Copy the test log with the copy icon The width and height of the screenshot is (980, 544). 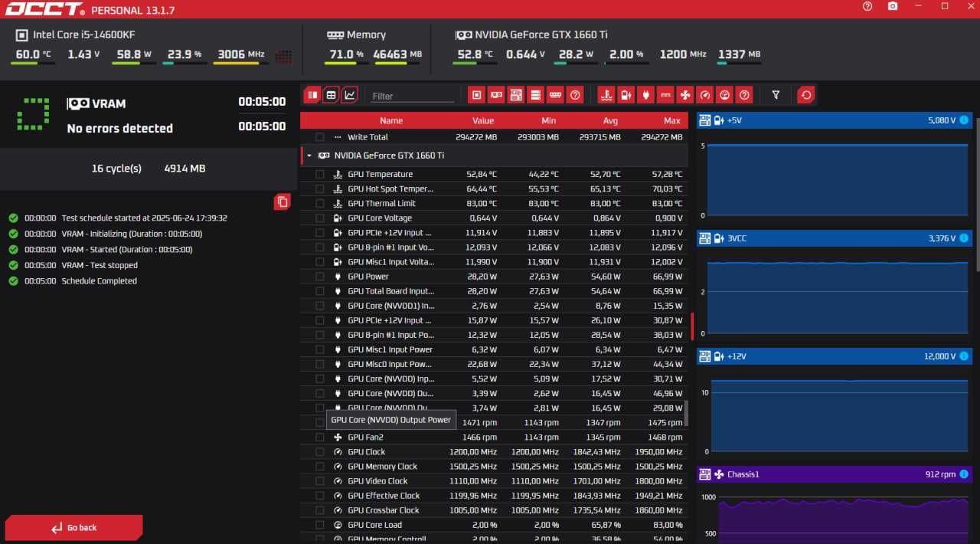click(283, 202)
